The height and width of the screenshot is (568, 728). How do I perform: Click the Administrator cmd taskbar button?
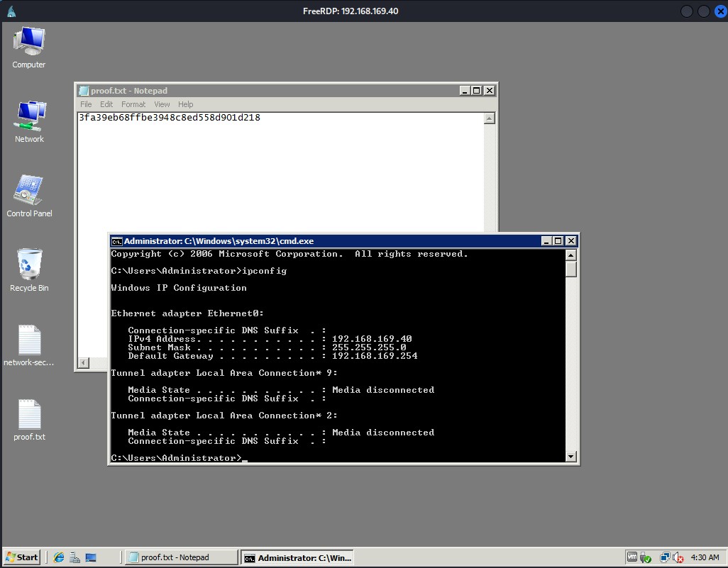(x=297, y=557)
